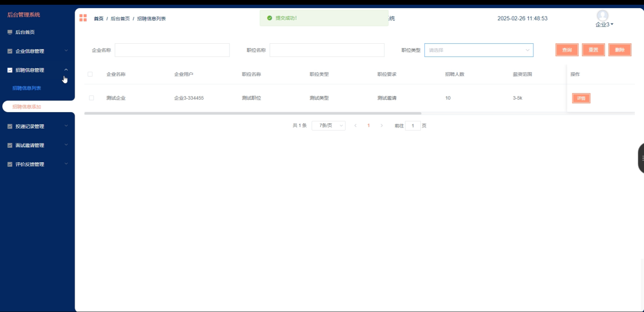Screen dimensions: 644x312
Task: Expand 面试邀请管理 menu chevron
Action: click(66, 145)
